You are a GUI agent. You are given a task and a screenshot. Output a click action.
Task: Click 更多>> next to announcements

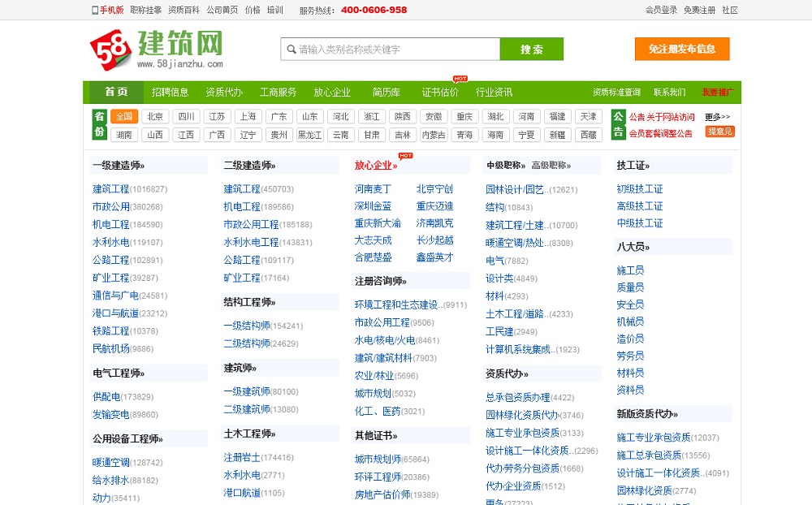pyautogui.click(x=717, y=117)
